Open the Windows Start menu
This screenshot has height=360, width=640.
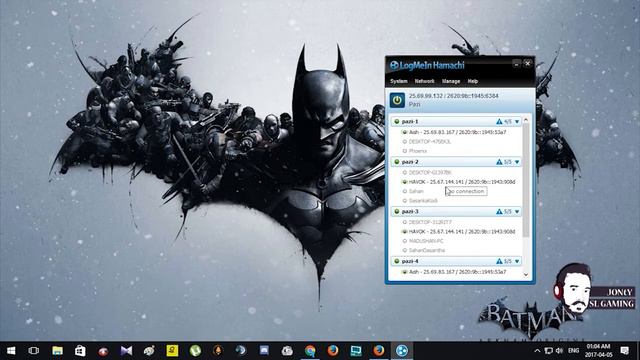(x=11, y=351)
